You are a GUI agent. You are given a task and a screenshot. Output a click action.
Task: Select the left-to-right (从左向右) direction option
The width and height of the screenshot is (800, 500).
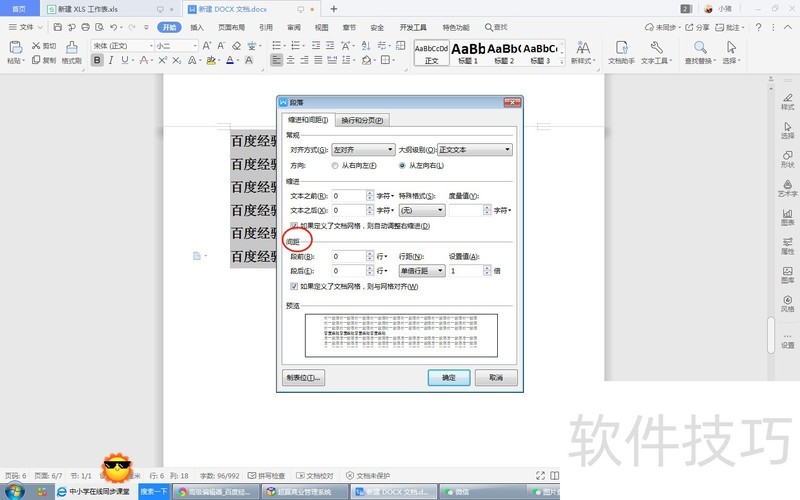[403, 165]
